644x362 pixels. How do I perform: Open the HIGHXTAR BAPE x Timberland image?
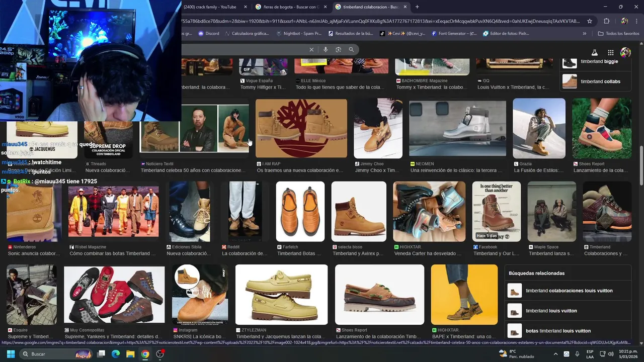tap(464, 295)
